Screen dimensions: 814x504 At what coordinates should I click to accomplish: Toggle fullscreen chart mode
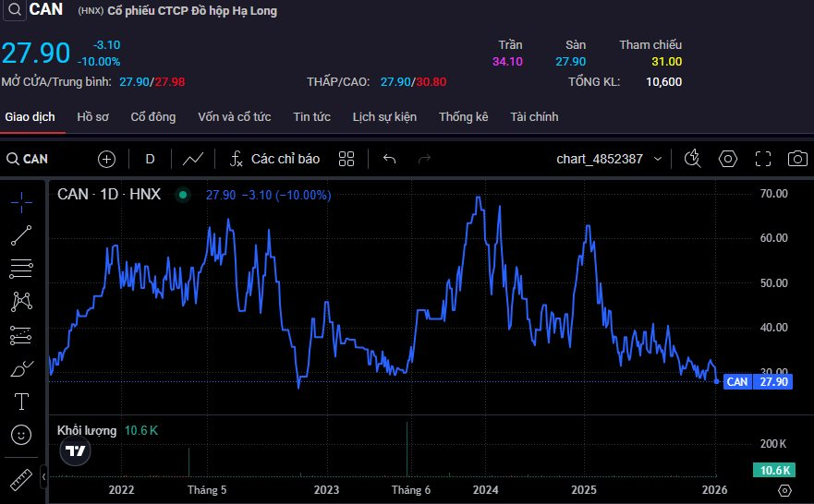coord(762,159)
